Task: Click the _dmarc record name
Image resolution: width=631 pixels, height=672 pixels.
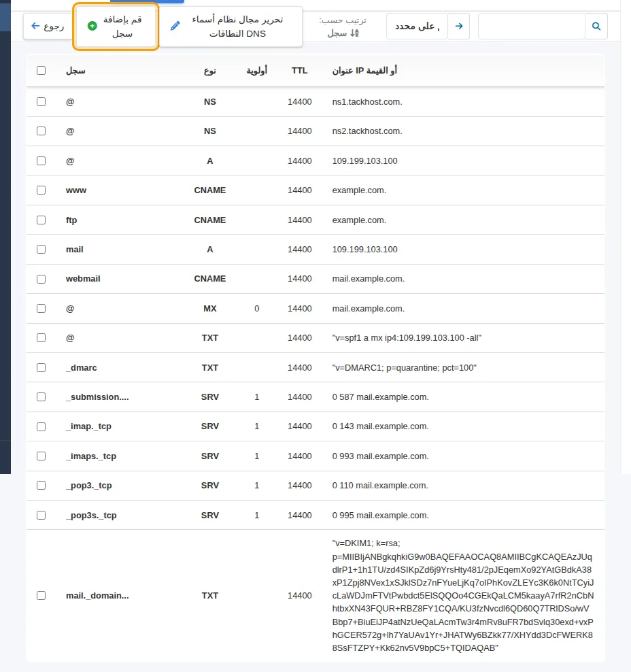Action: [82, 368]
